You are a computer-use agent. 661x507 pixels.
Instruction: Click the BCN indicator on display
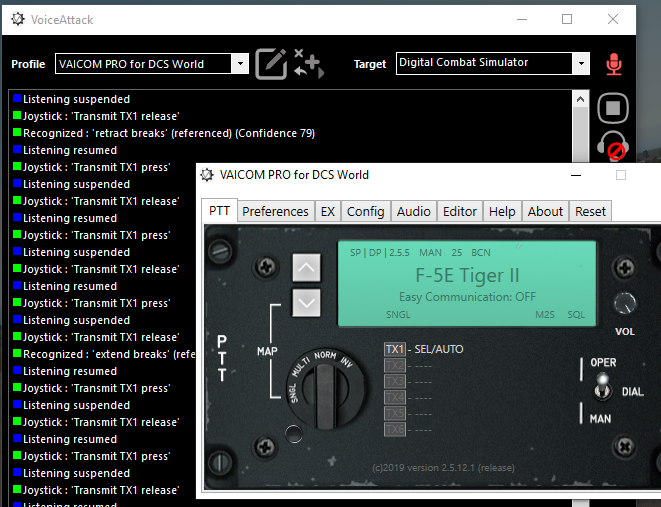click(x=481, y=252)
